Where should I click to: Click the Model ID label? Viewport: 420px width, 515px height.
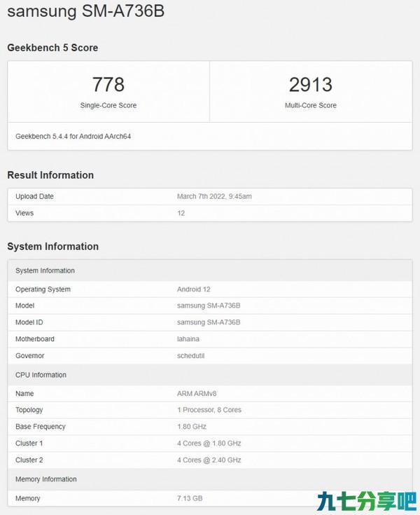click(x=29, y=322)
